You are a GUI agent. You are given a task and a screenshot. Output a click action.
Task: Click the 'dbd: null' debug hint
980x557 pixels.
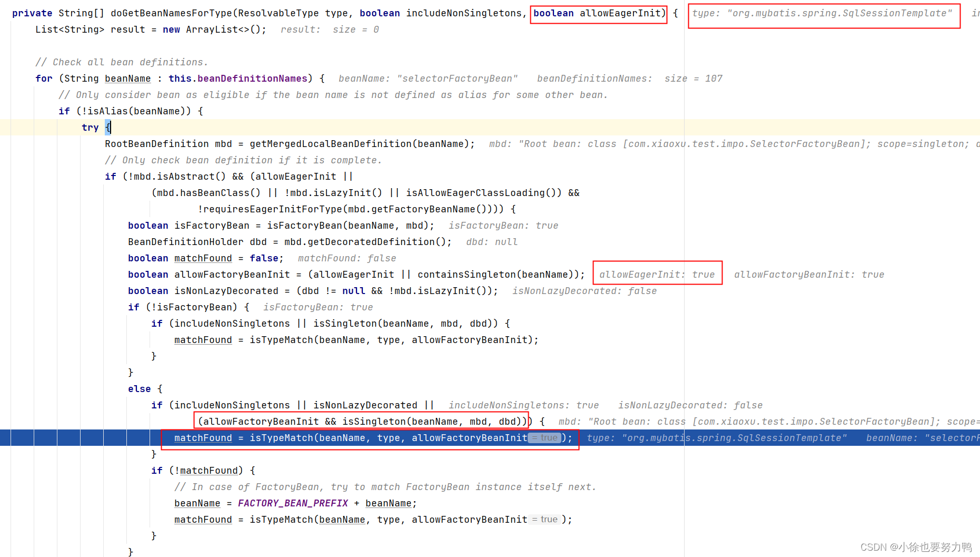492,242
